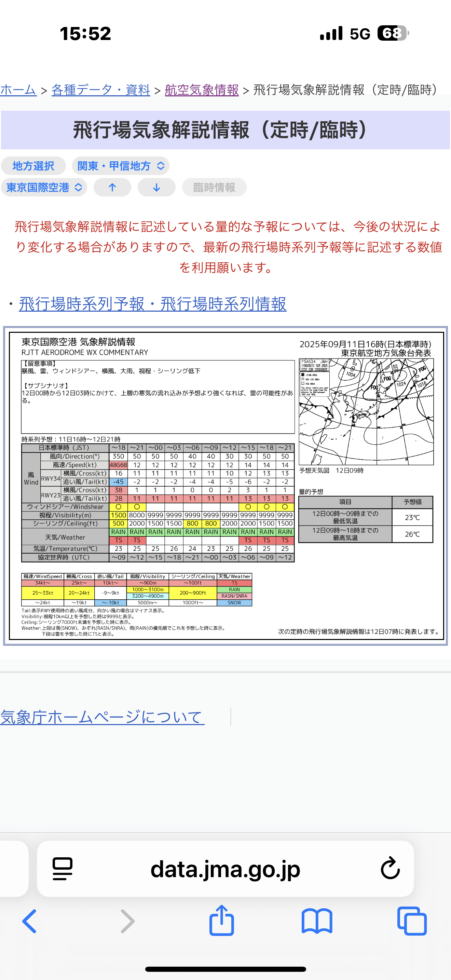Image resolution: width=451 pixels, height=980 pixels.
Task: Open the 東京国際空港 airport dropdown
Action: (44, 187)
